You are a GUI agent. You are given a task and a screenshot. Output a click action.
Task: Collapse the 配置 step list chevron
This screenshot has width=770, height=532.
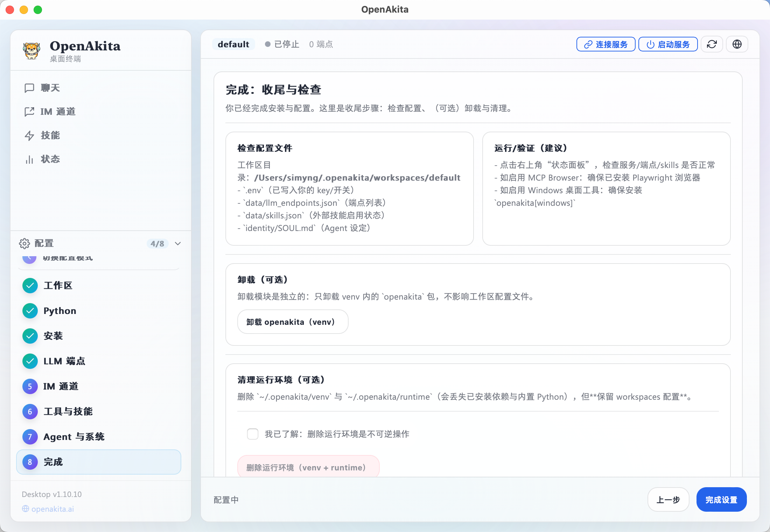177,244
